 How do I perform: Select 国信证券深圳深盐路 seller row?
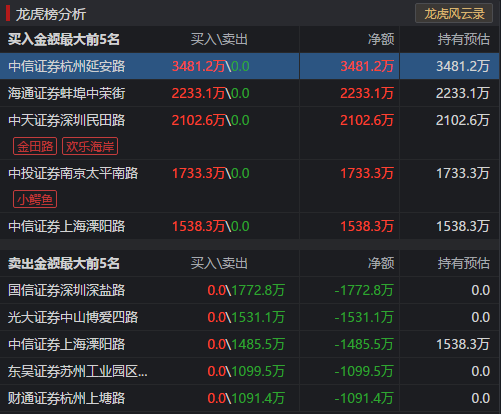tap(249, 290)
